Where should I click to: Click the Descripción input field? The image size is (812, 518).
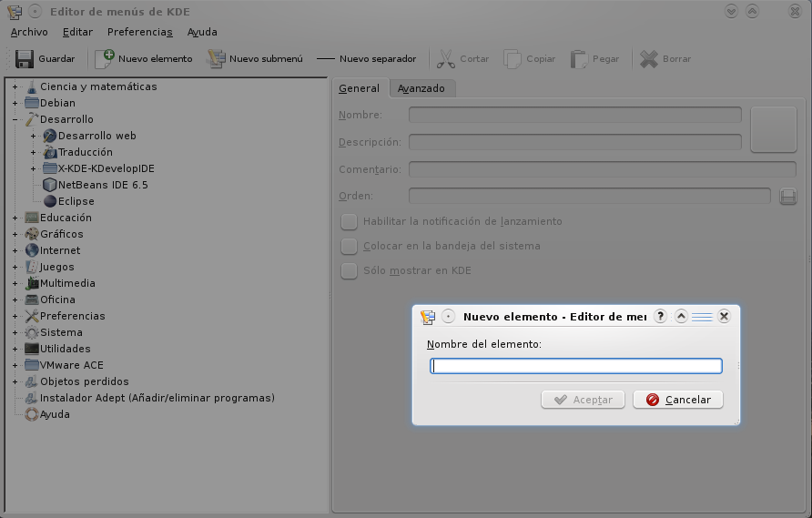[x=574, y=142]
